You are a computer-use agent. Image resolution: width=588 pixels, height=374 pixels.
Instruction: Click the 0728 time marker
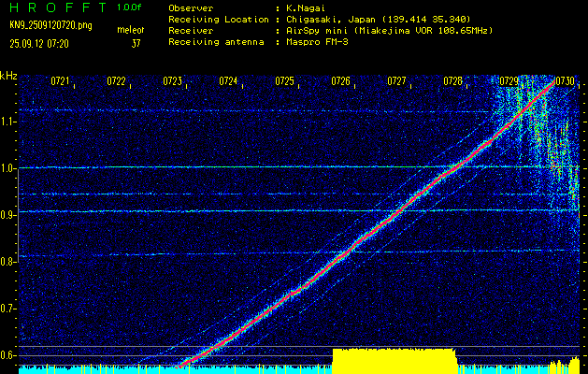[x=452, y=81]
